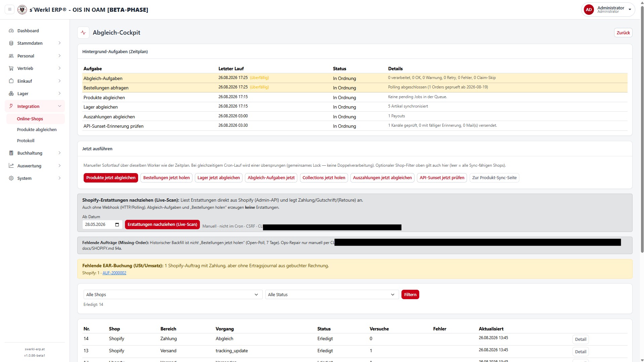Screen dimensions: 644x362
Task: Click the Buchhaltung calculator icon
Action: pos(11,153)
